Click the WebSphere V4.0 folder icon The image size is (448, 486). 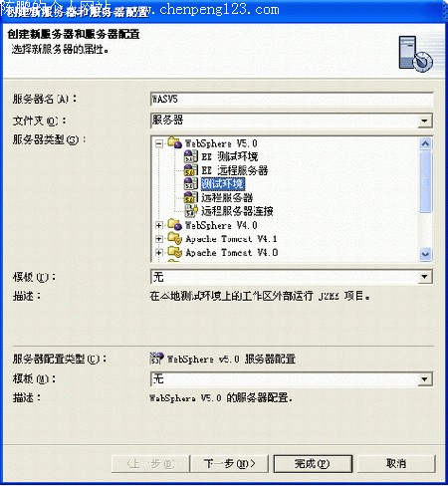pyautogui.click(x=175, y=225)
